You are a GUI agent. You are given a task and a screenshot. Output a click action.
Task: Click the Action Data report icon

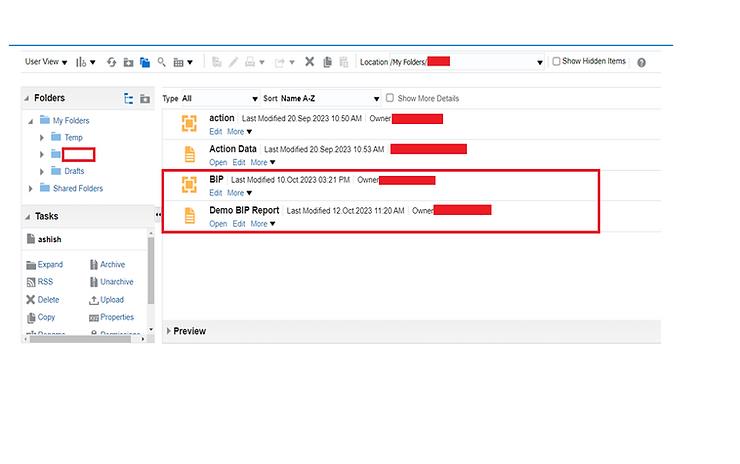point(189,154)
